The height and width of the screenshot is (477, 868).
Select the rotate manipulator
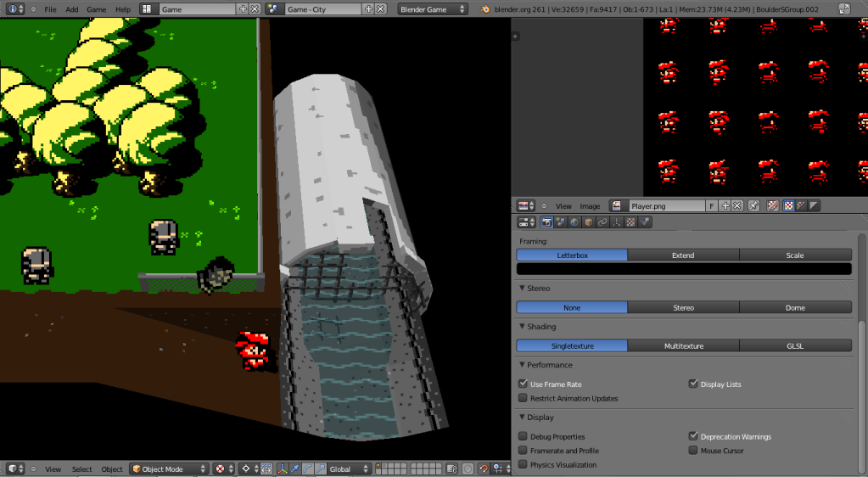(308, 469)
